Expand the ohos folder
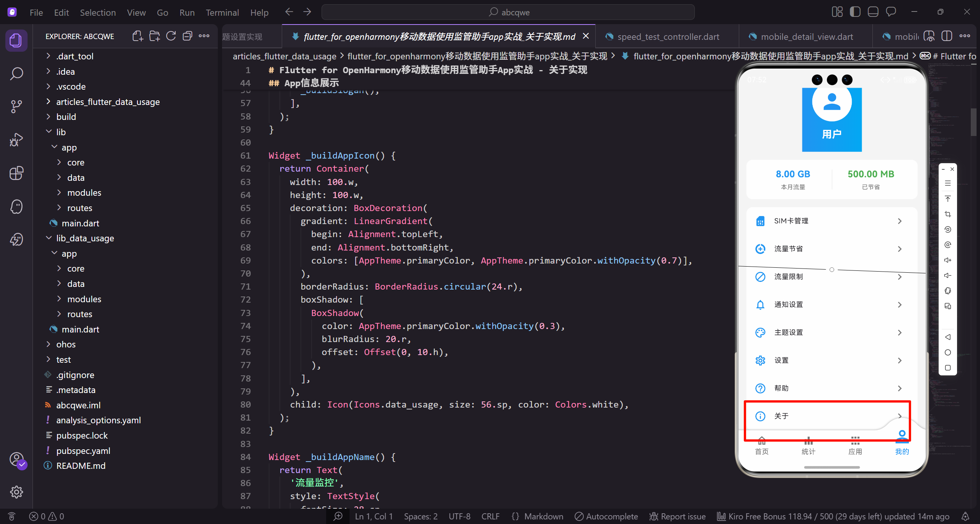This screenshot has height=524, width=980. click(66, 344)
